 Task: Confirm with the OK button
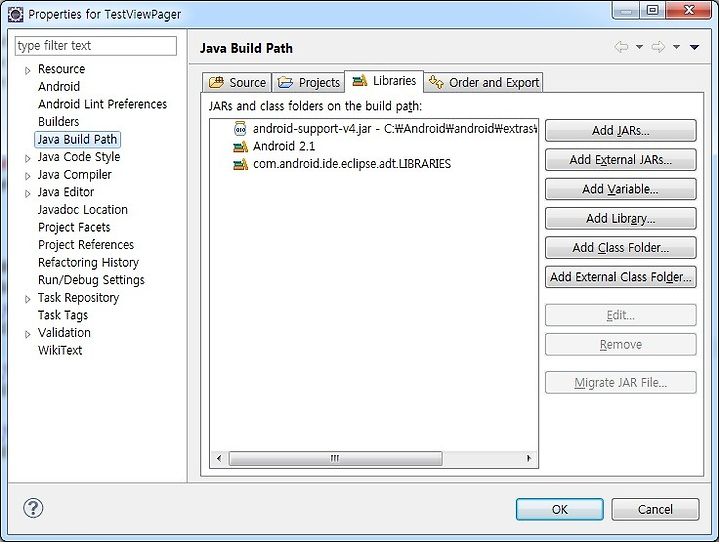tap(559, 510)
